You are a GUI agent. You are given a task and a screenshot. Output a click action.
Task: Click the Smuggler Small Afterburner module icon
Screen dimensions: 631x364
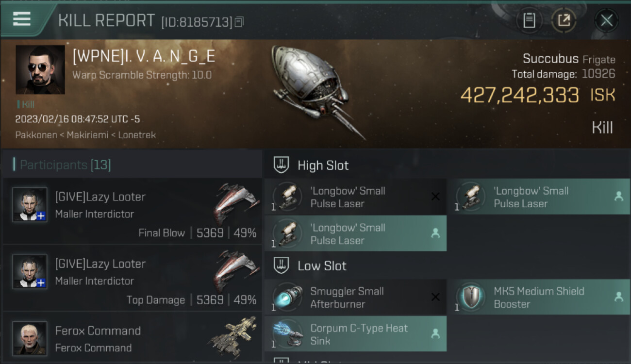(x=287, y=297)
